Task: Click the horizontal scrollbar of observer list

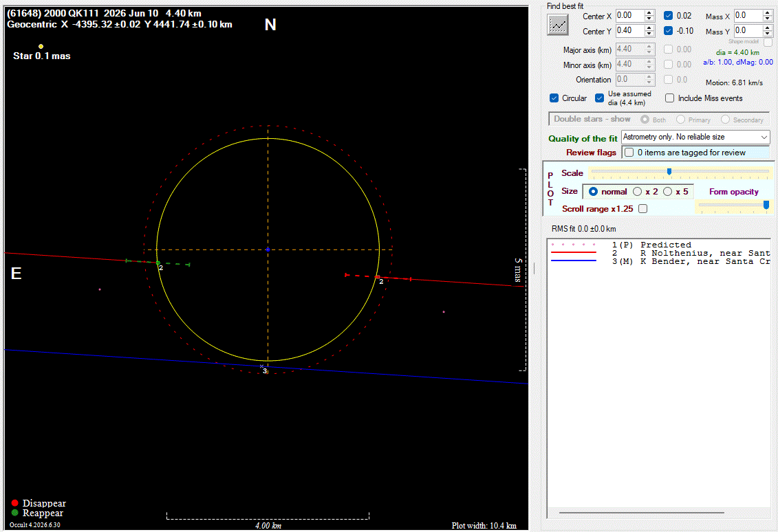Action: point(642,513)
